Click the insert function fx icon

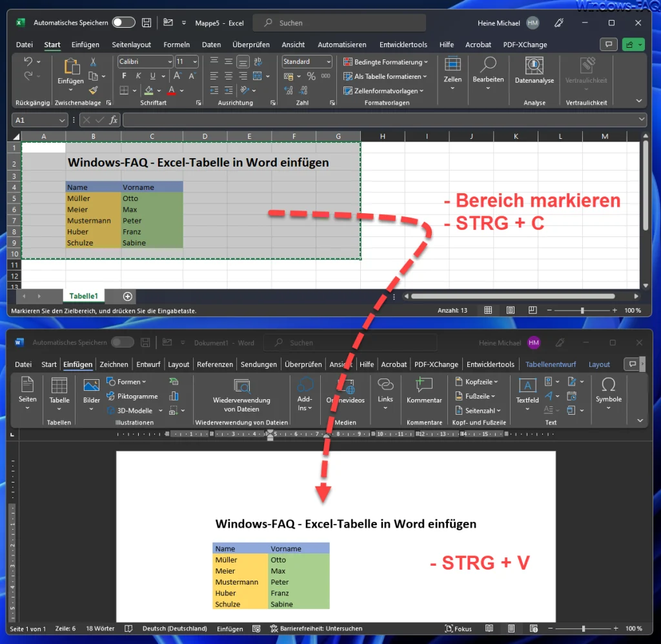(114, 120)
